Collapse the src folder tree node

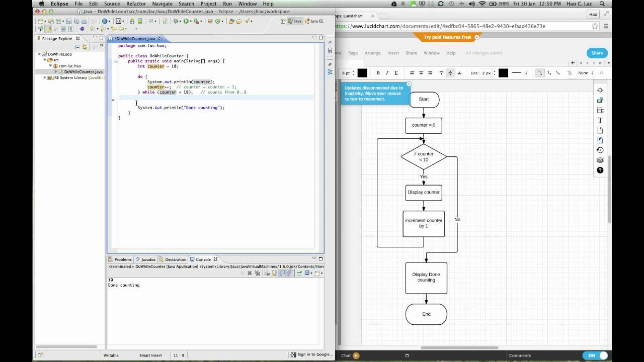pyautogui.click(x=45, y=60)
